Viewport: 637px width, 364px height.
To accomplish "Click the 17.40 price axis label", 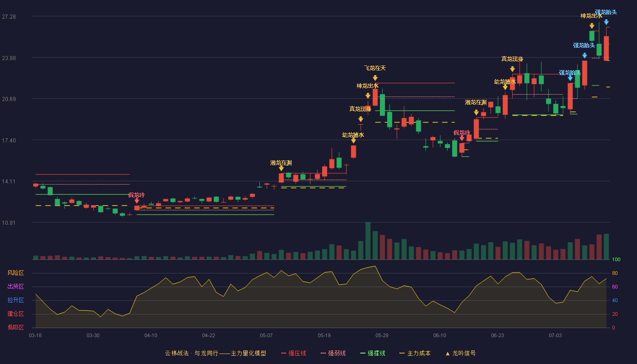I will point(9,140).
